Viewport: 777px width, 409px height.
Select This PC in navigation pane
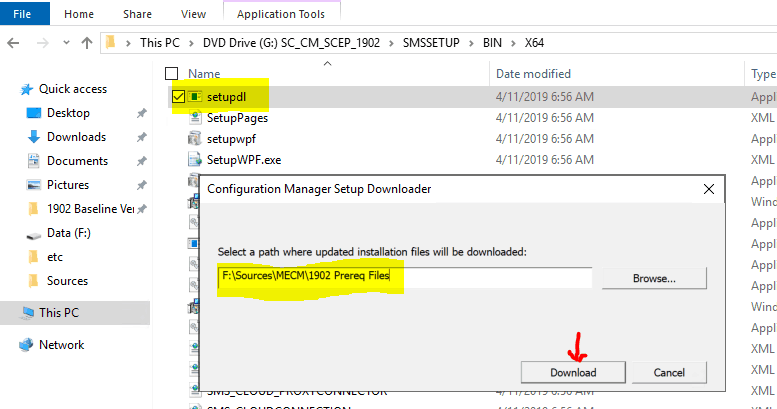[x=59, y=313]
